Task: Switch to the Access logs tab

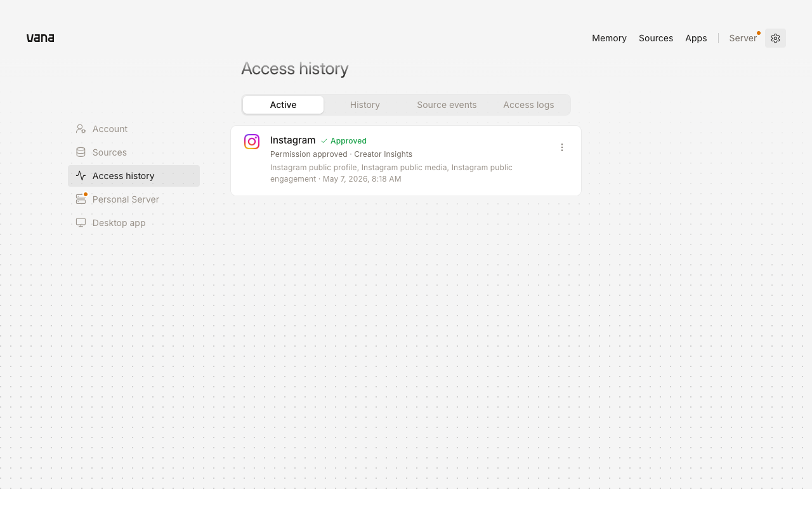Action: (528, 105)
